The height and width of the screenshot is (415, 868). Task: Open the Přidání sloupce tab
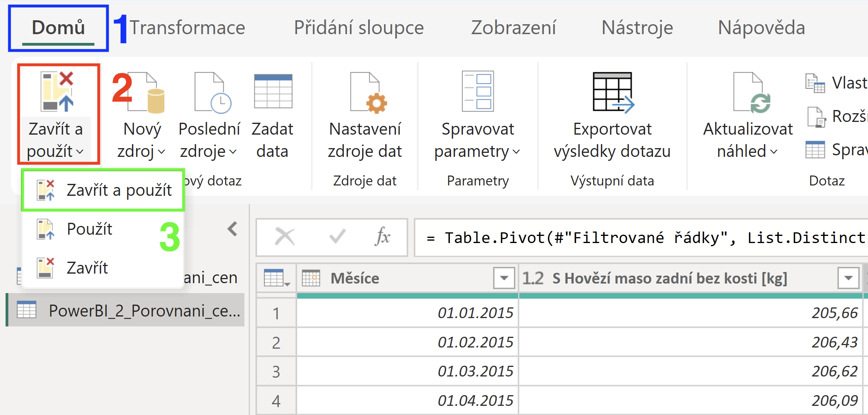(359, 28)
